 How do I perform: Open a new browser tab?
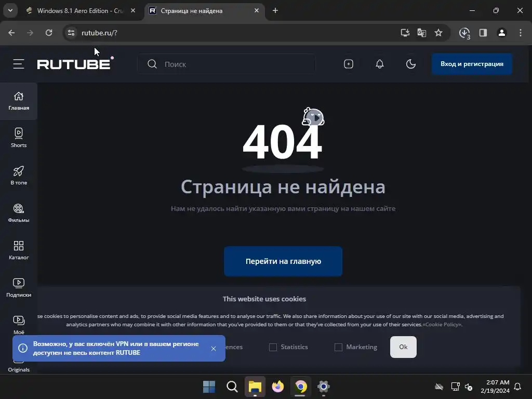point(275,10)
